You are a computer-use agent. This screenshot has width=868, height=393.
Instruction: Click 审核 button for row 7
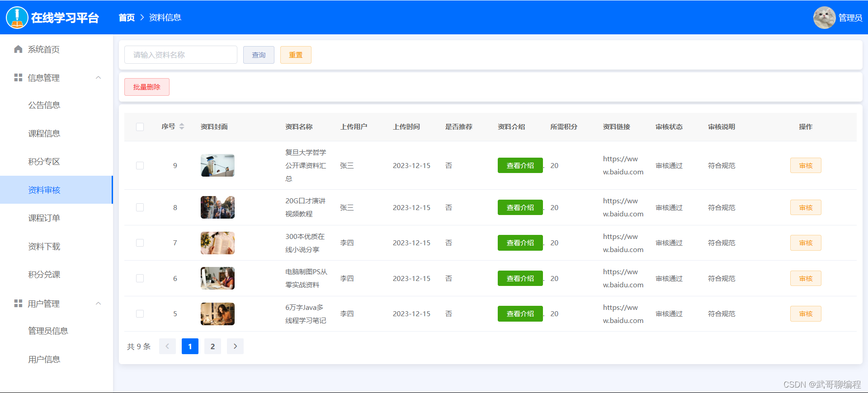tap(806, 243)
